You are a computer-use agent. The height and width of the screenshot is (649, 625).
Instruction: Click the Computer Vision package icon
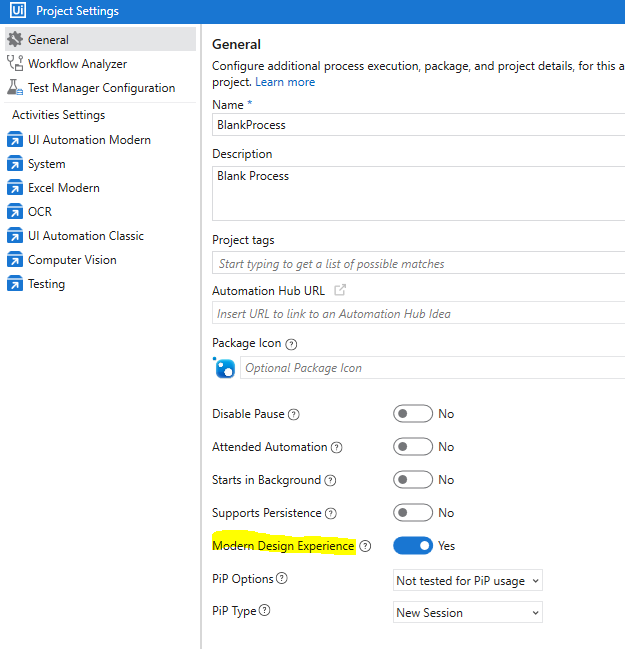coord(15,260)
